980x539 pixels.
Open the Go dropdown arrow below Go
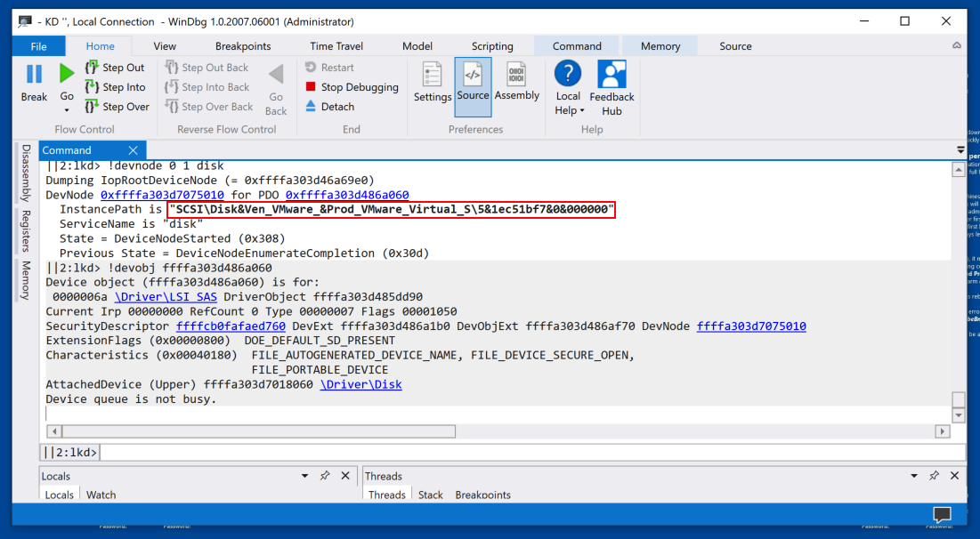66,110
